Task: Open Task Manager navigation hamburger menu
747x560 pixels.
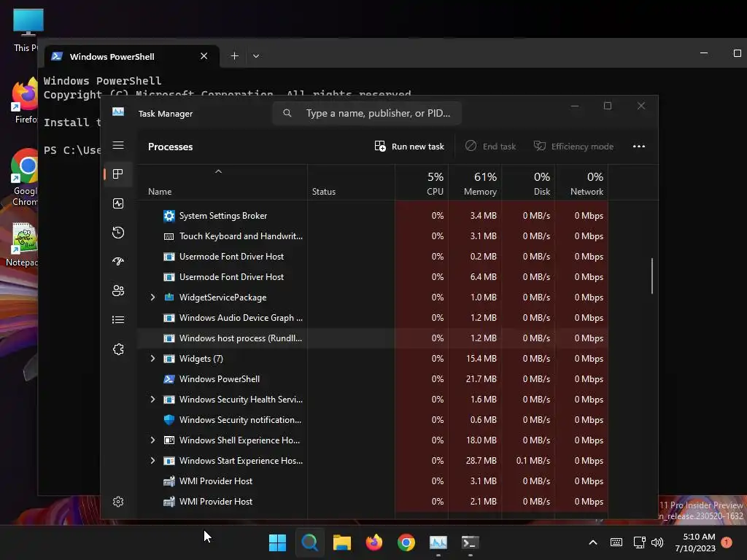Action: point(118,145)
